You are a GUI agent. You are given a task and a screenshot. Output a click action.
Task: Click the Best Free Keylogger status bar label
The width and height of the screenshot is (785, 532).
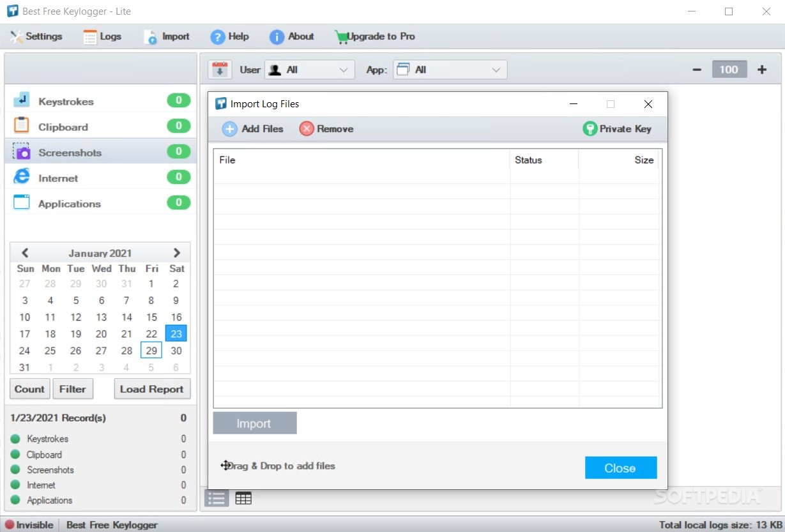click(x=112, y=525)
